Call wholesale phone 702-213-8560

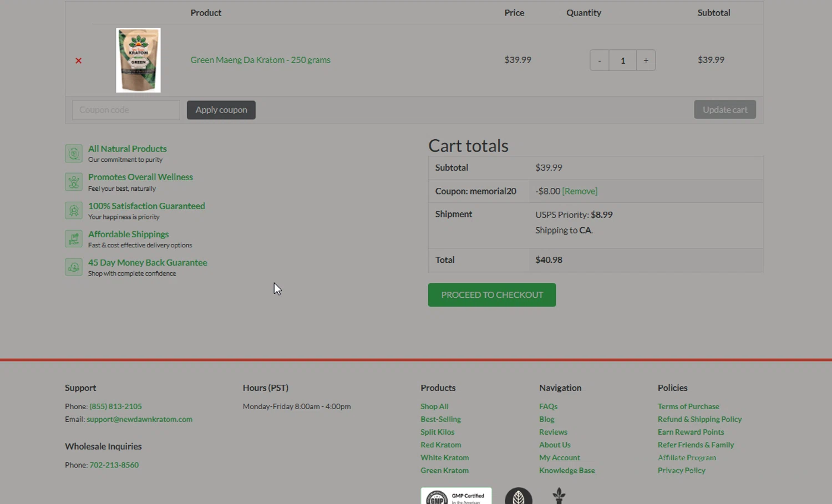114,465
